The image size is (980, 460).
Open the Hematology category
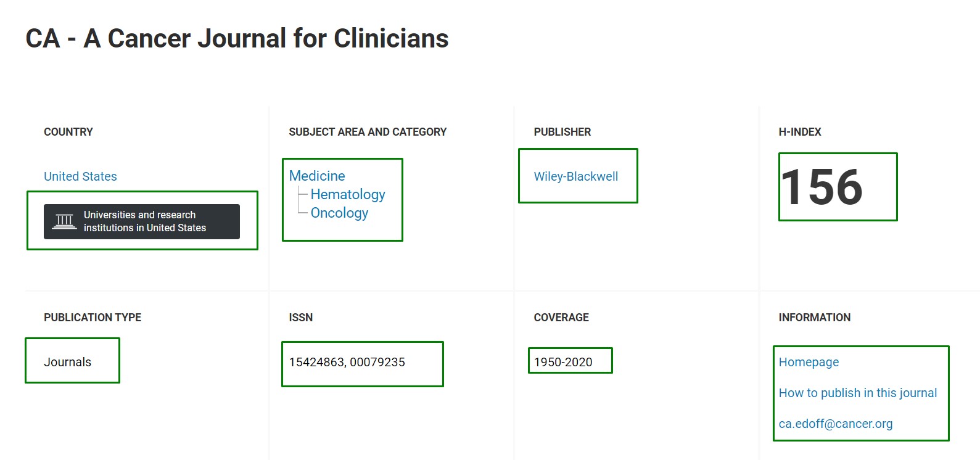[348, 194]
